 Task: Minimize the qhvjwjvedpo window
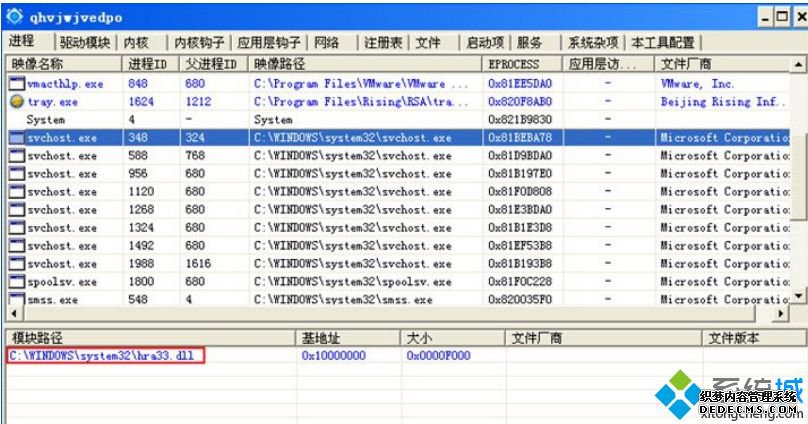tap(765, 18)
